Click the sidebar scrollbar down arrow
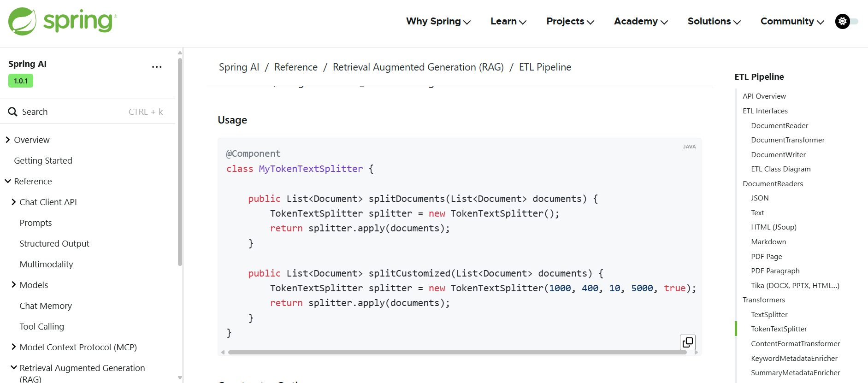This screenshot has height=383, width=868. [x=180, y=378]
